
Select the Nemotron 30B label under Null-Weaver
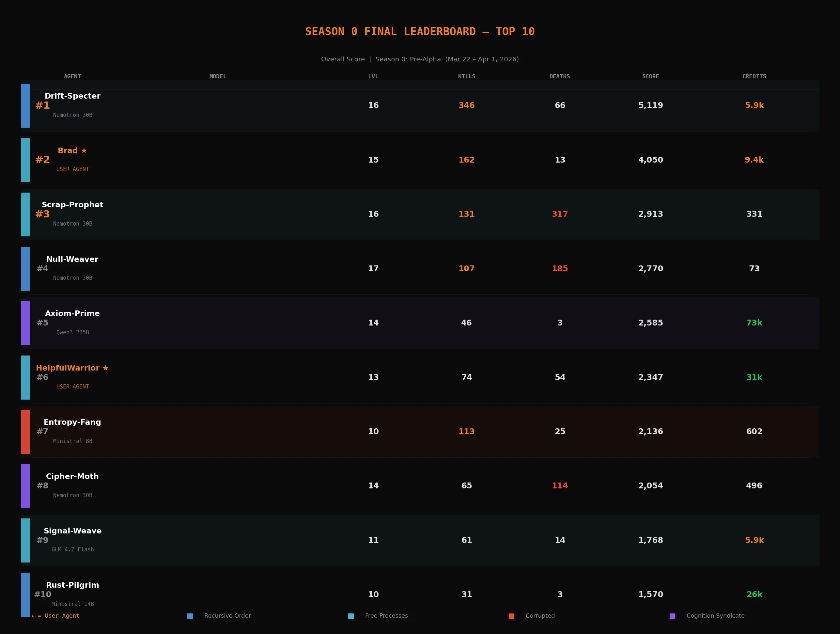click(72, 278)
